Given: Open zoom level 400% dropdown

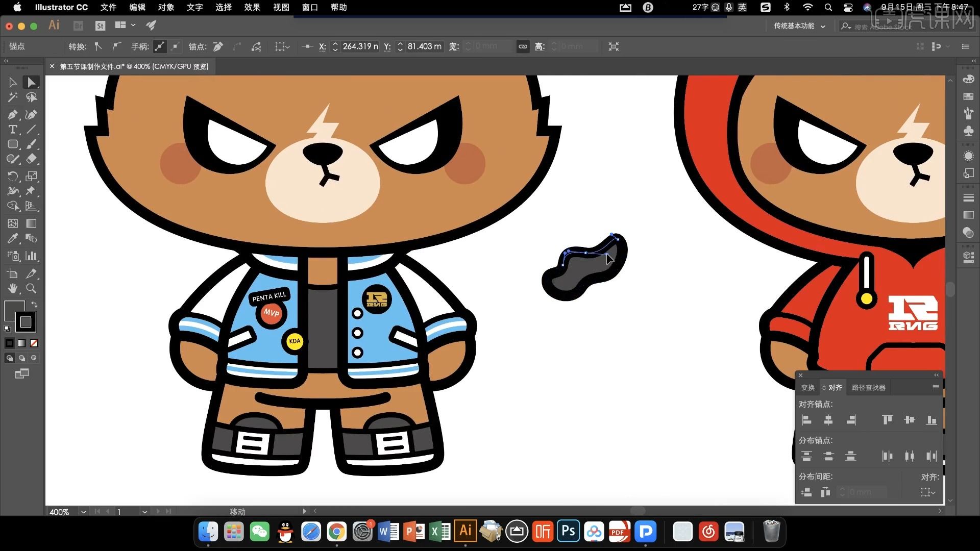Looking at the screenshot, I should [x=83, y=512].
